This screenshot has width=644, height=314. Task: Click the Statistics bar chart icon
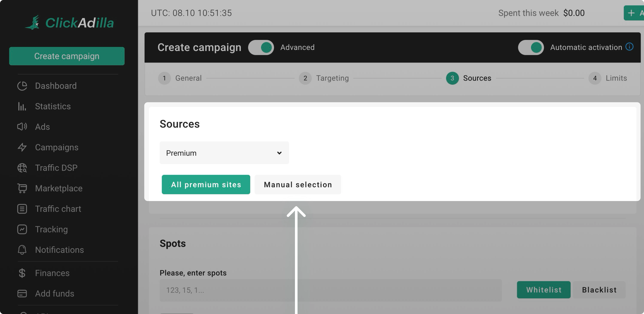22,106
